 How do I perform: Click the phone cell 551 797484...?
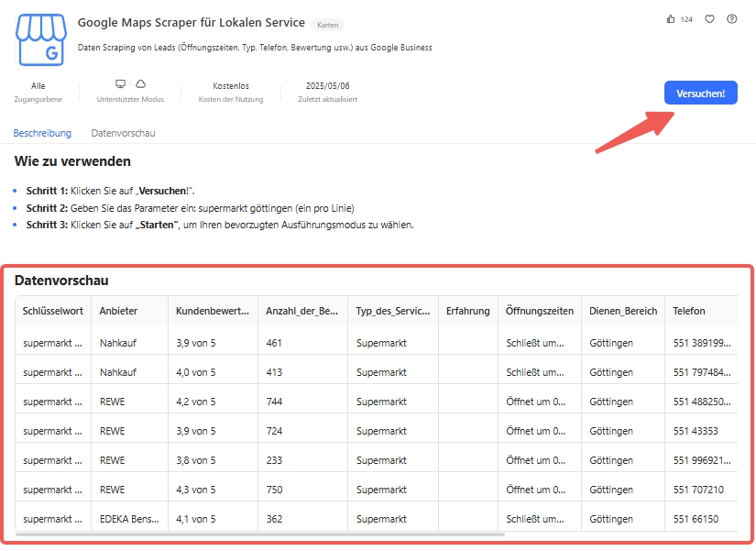coord(702,372)
